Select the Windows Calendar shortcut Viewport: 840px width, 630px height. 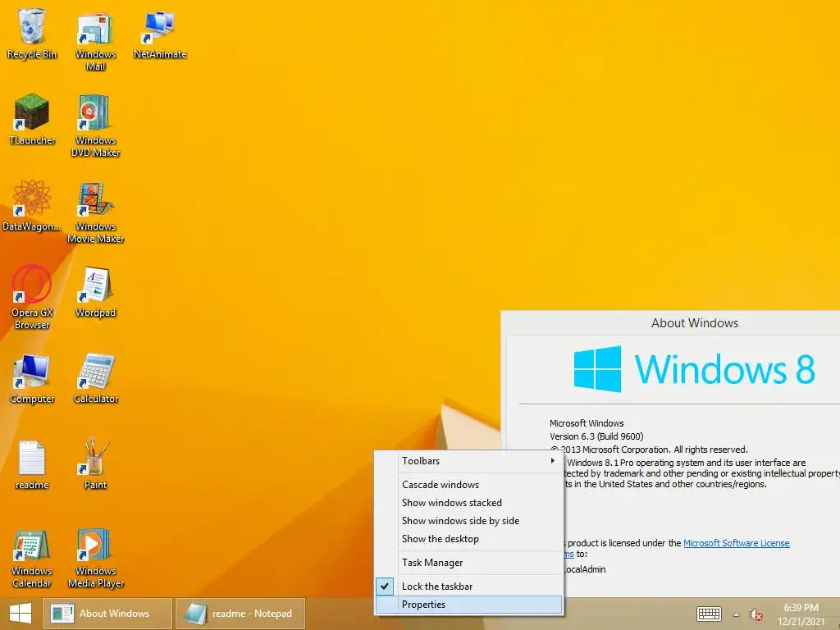click(x=32, y=559)
